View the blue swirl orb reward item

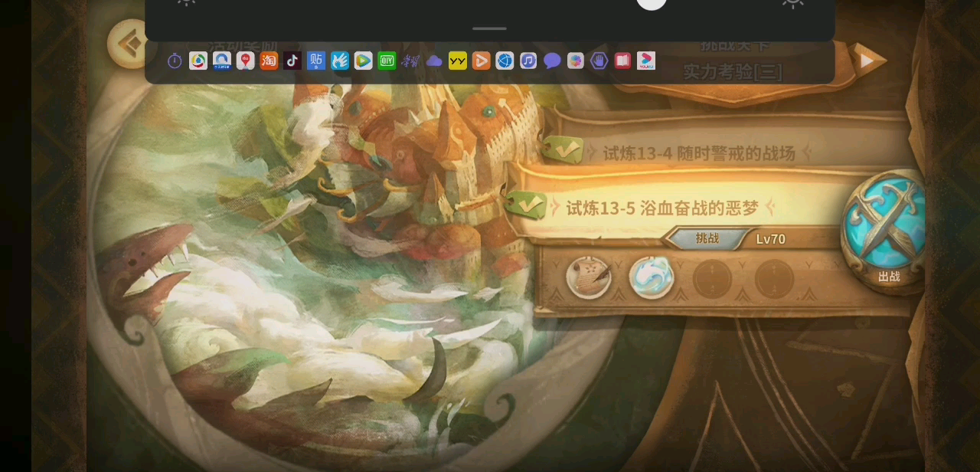click(652, 277)
